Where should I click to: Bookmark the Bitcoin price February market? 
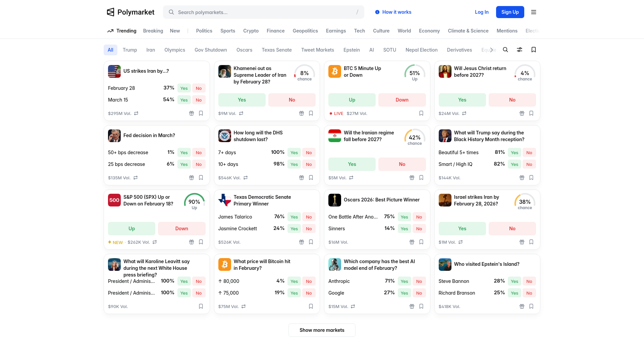(x=311, y=306)
